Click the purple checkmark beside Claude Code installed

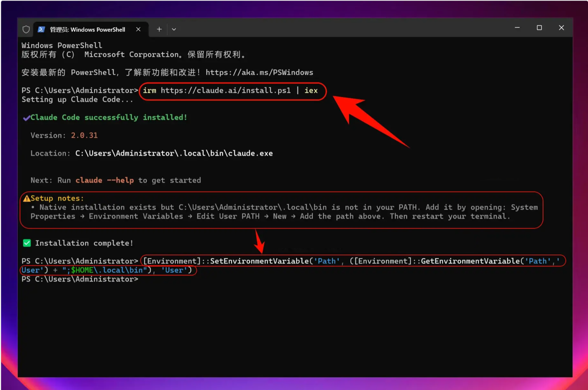26,118
